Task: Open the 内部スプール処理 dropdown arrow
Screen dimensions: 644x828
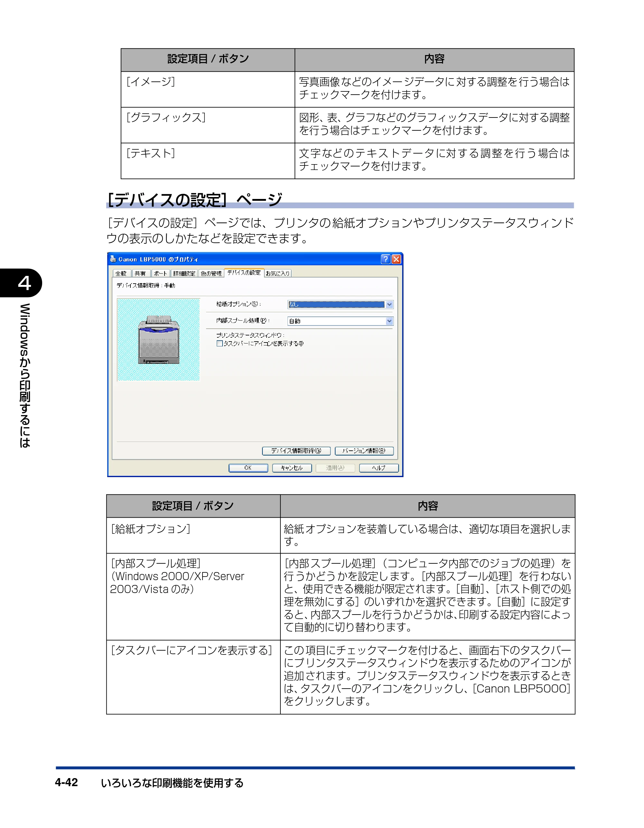Action: coord(389,321)
